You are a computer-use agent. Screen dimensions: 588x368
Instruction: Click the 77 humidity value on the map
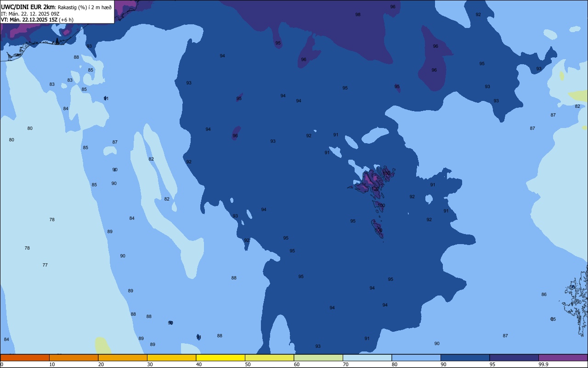45,265
